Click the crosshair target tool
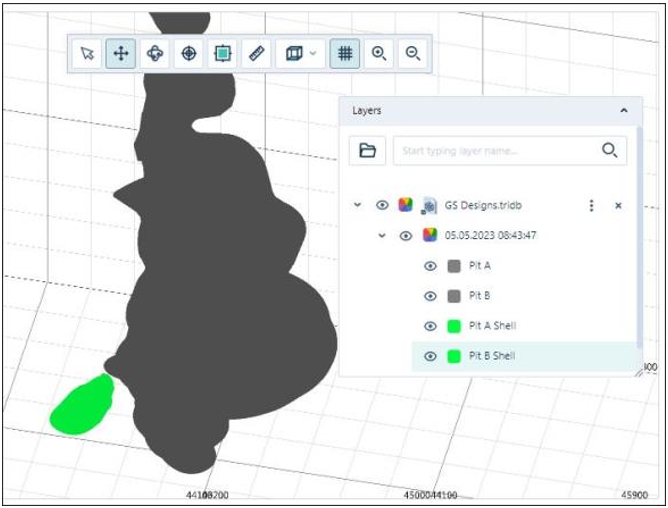Image resolution: width=668 pixels, height=508 pixels. [x=188, y=54]
